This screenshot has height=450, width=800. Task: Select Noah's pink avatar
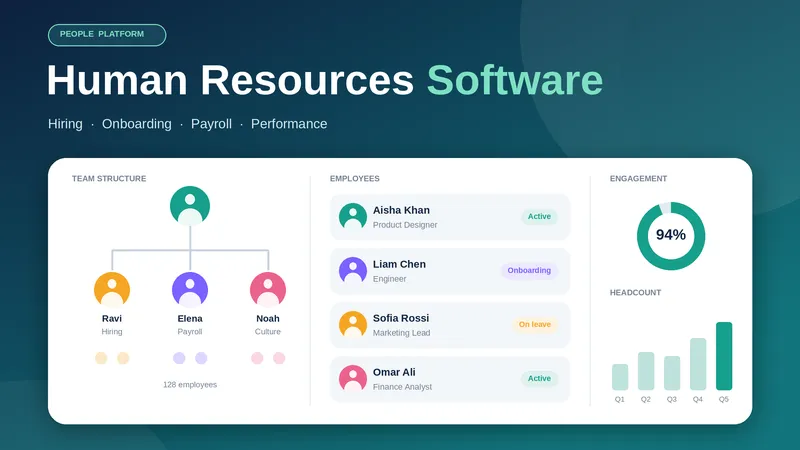click(268, 289)
